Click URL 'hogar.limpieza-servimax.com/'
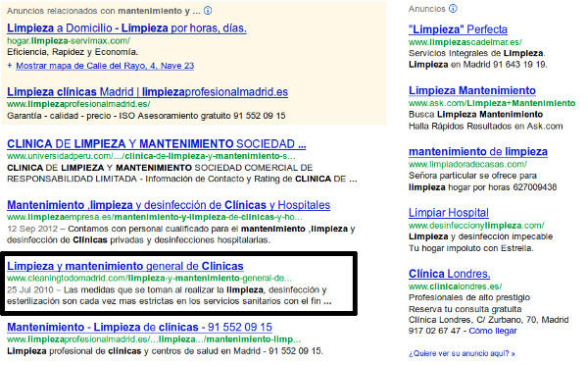This screenshot has width=588, height=365. coord(69,40)
